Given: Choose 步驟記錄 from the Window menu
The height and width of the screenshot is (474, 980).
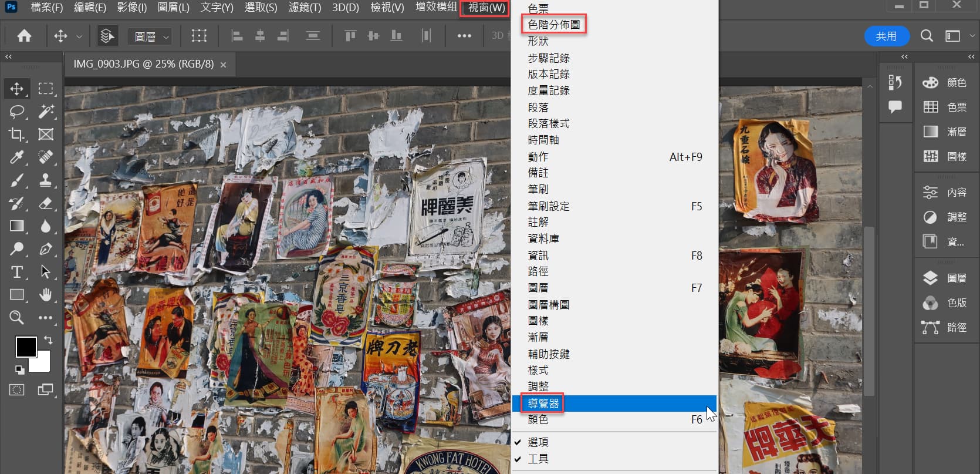Looking at the screenshot, I should point(614,58).
